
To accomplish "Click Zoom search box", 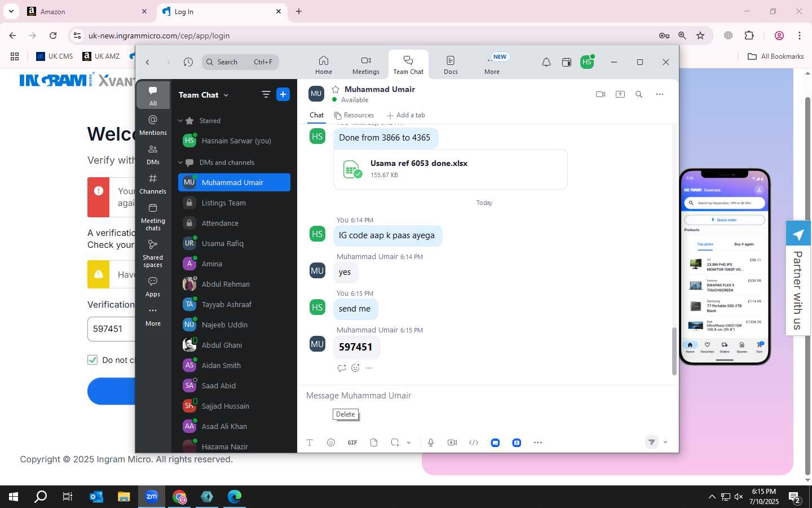I will pos(240,62).
